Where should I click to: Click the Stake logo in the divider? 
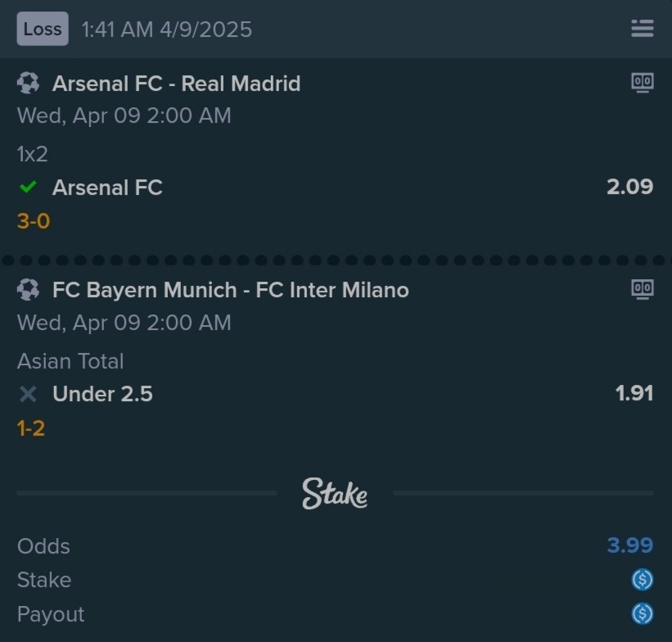click(335, 493)
